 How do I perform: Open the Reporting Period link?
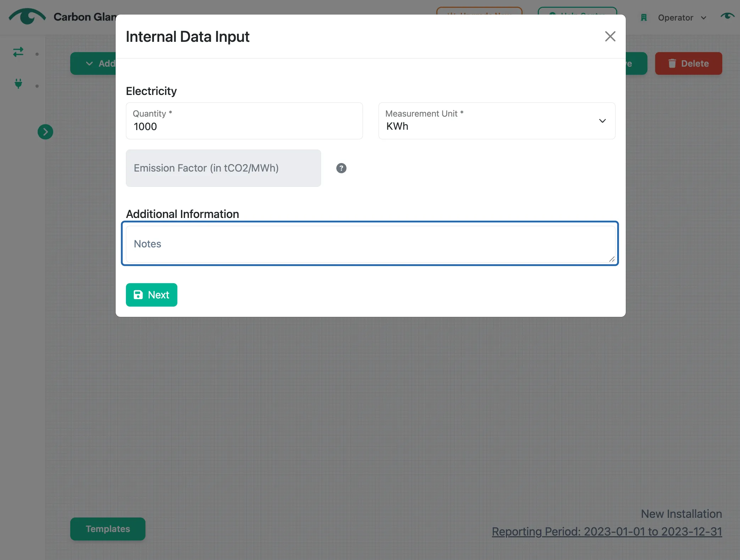[607, 532]
